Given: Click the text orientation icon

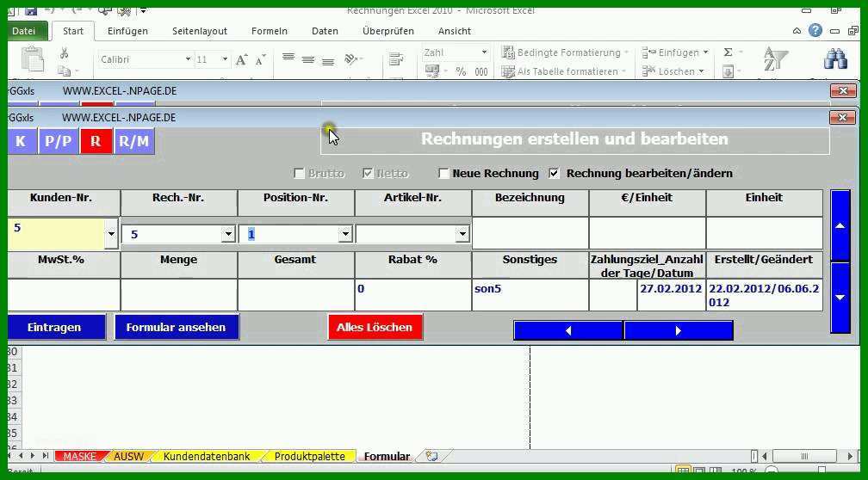Looking at the screenshot, I should click(351, 59).
